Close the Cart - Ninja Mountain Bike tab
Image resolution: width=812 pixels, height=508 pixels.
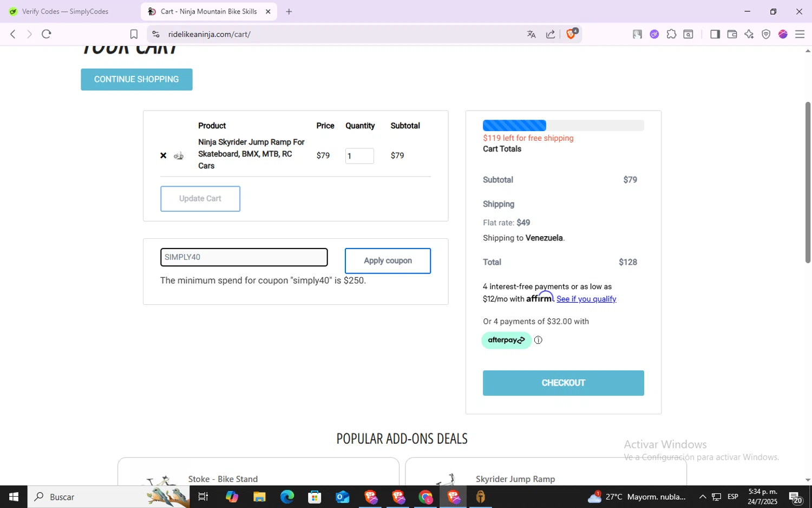(268, 11)
